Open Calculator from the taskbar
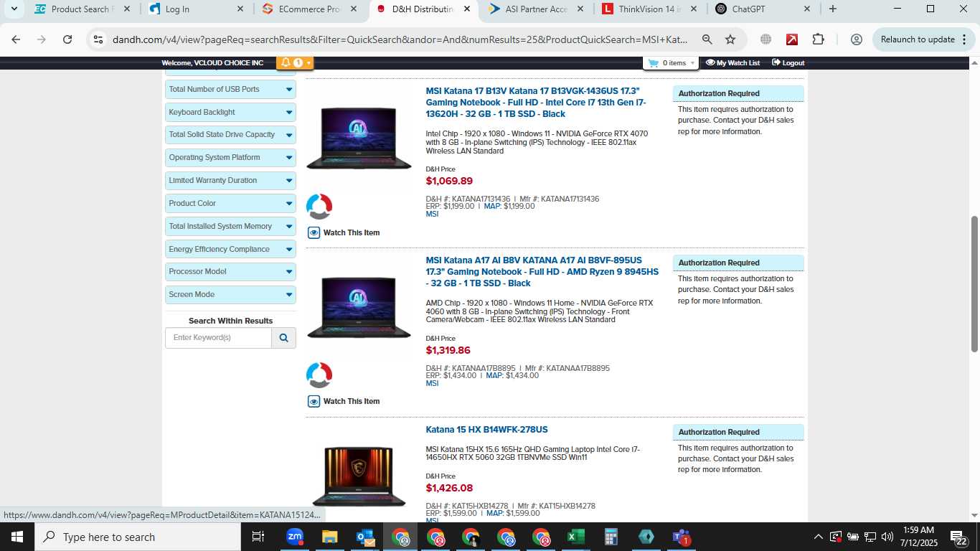 611,537
